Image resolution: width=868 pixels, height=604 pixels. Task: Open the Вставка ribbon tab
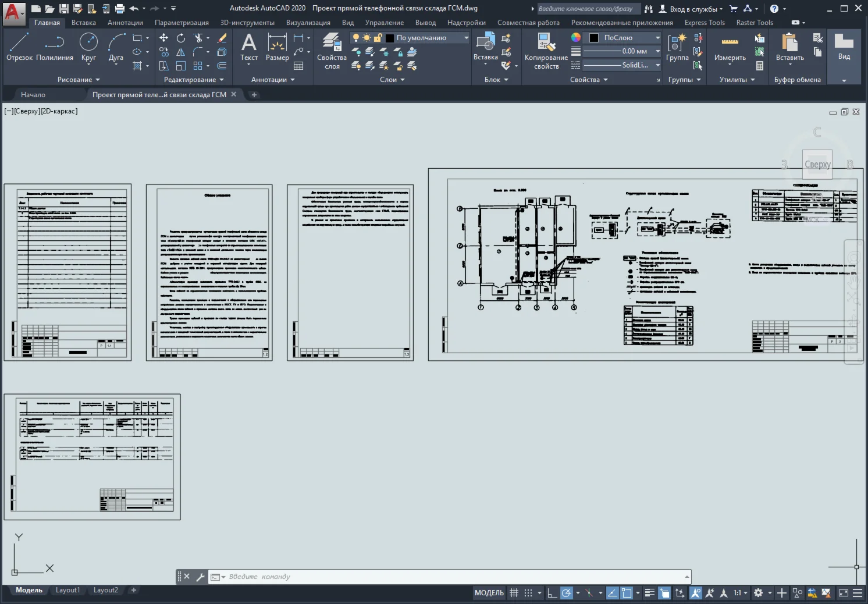coord(84,23)
